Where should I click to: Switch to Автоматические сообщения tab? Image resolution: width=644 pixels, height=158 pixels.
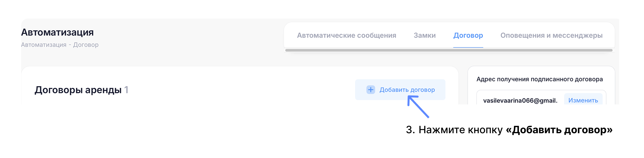pos(347,35)
